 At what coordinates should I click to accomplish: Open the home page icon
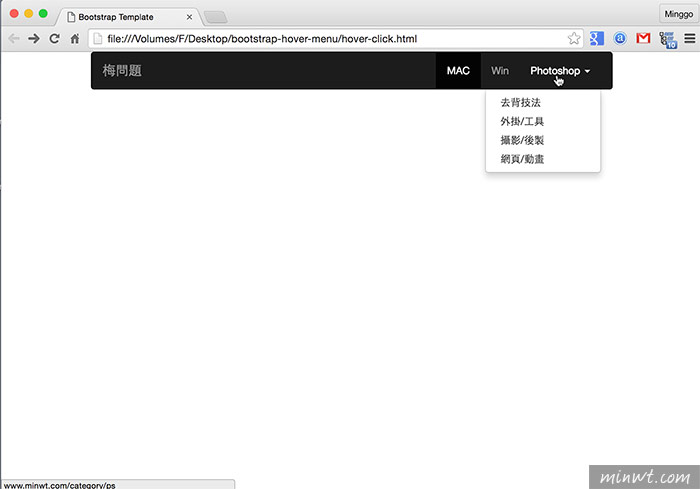[75, 39]
